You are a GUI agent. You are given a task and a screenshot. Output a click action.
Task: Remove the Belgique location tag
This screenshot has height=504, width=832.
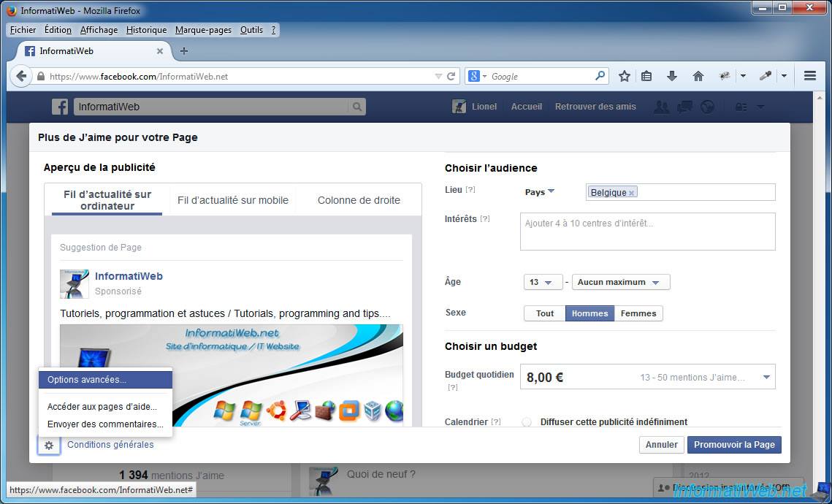click(631, 193)
